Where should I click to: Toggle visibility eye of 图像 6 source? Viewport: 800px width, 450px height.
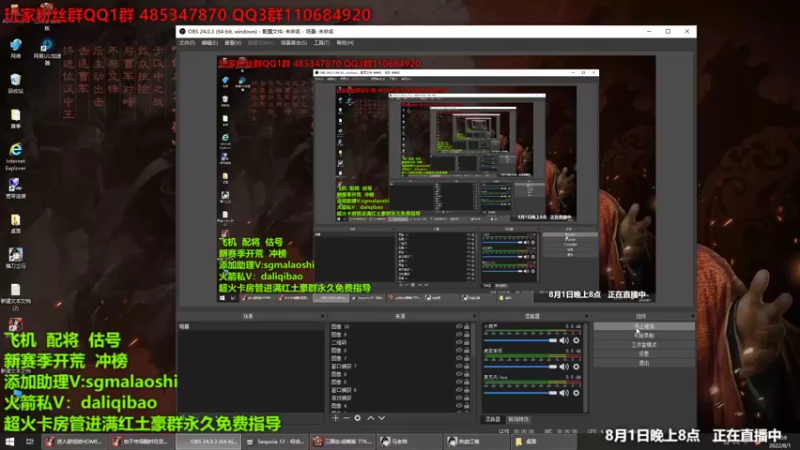459,374
